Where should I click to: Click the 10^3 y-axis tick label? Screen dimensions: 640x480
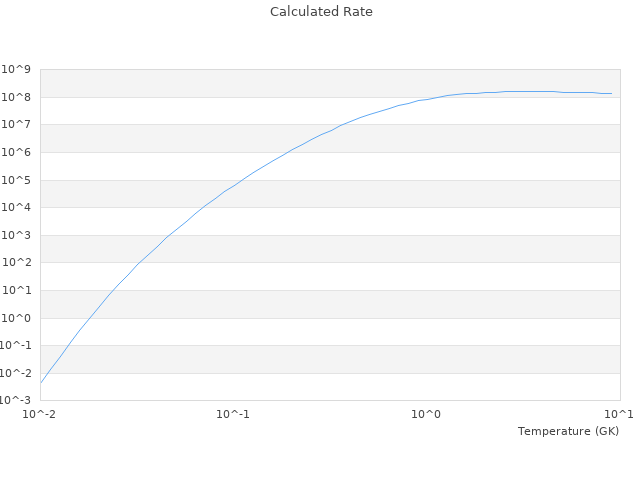coord(17,236)
